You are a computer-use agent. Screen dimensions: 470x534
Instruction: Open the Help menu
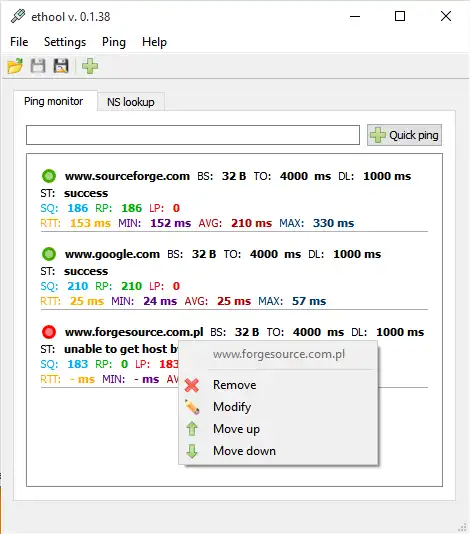click(154, 42)
